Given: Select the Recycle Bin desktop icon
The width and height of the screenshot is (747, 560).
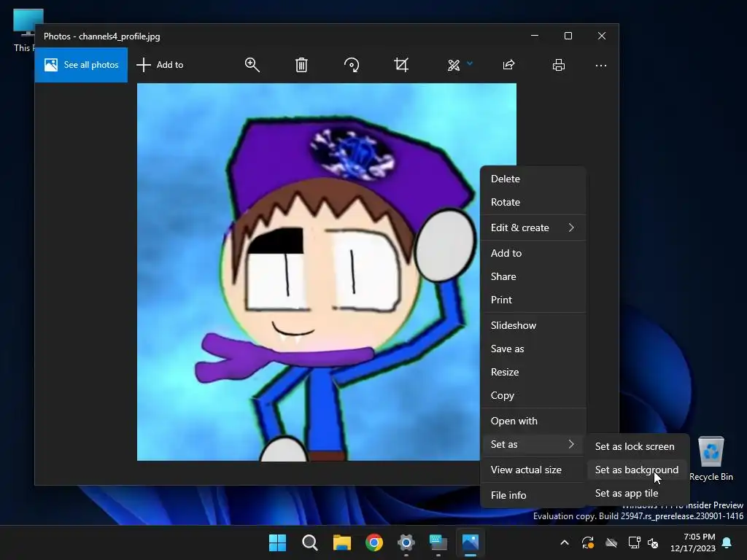Looking at the screenshot, I should click(711, 459).
